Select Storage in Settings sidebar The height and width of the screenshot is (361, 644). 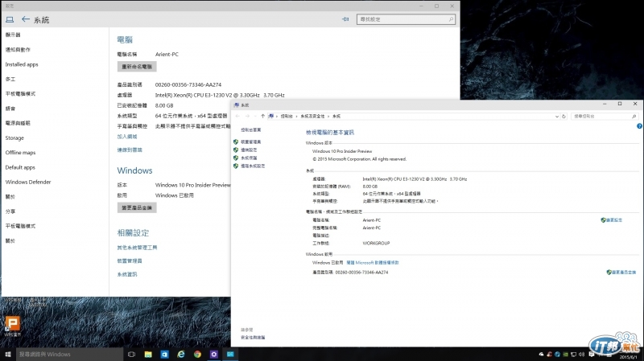pyautogui.click(x=14, y=137)
